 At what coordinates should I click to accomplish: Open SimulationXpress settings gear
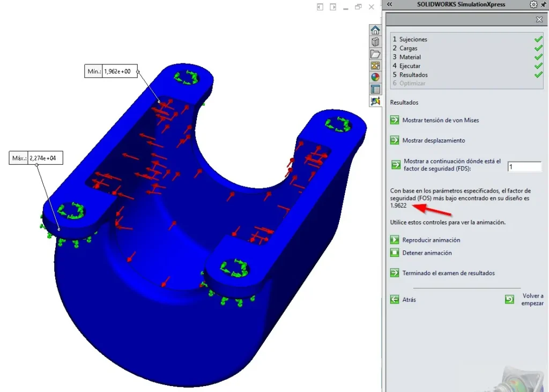tap(533, 4)
